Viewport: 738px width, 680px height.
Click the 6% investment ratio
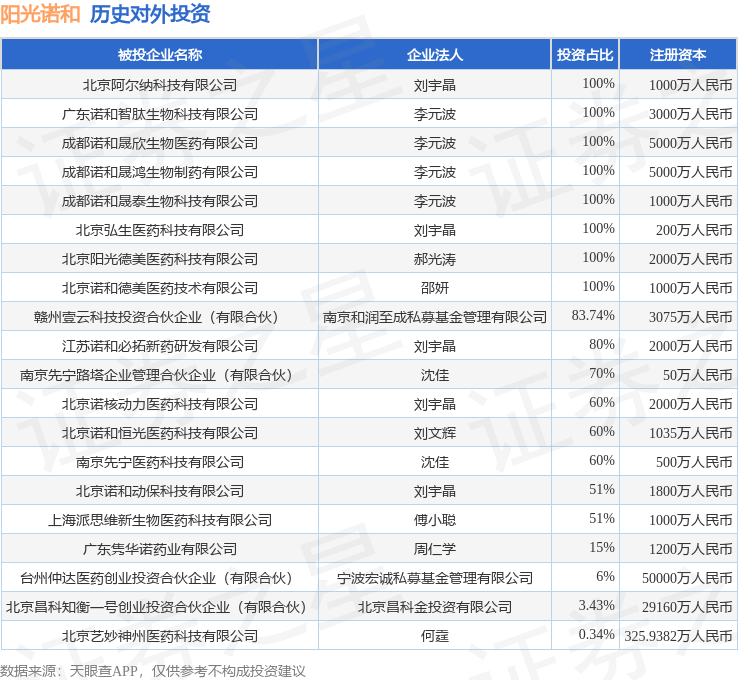click(605, 576)
